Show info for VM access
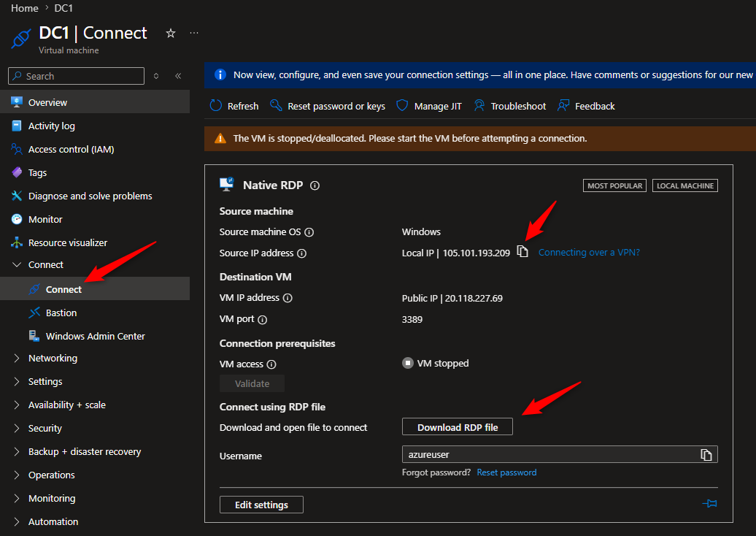The width and height of the screenshot is (756, 536). [x=271, y=364]
